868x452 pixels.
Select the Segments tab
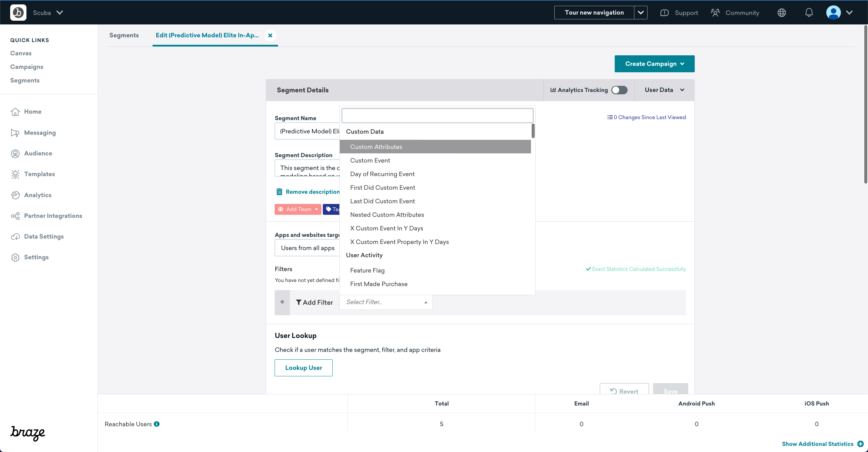124,36
